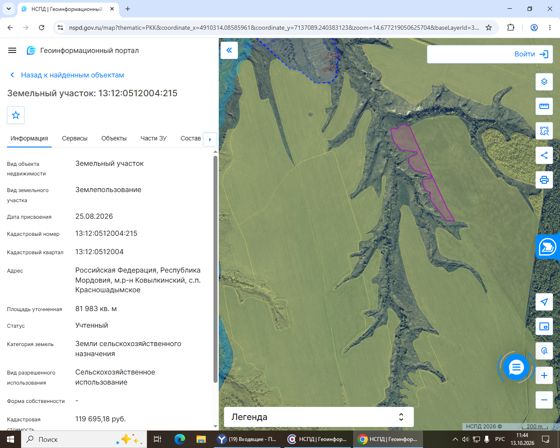Click the browser address bar URL
This screenshot has height=448, width=560.
pos(273,28)
